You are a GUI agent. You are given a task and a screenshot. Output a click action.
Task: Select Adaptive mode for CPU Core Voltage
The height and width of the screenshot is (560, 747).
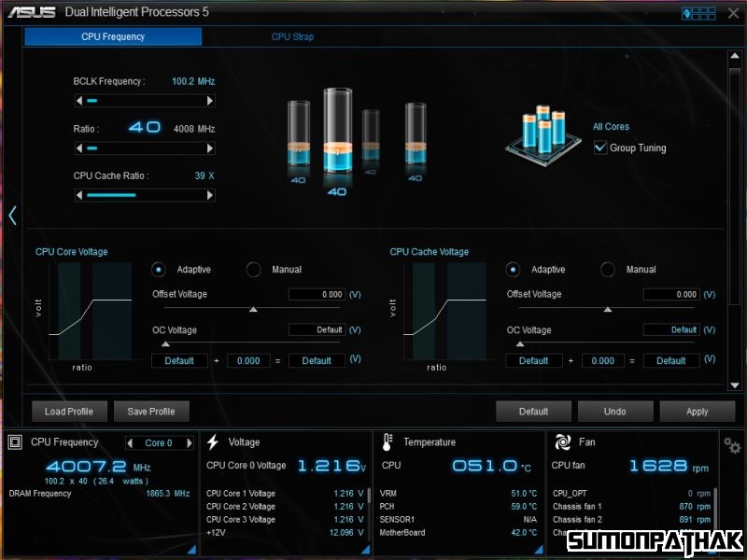[x=159, y=270]
